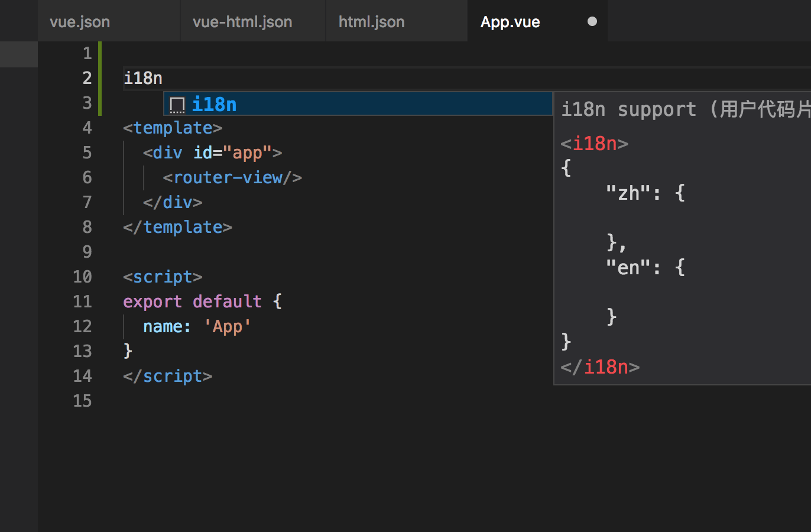
Task: Click the snippet icon beside i18n suggestion
Action: pos(177,105)
